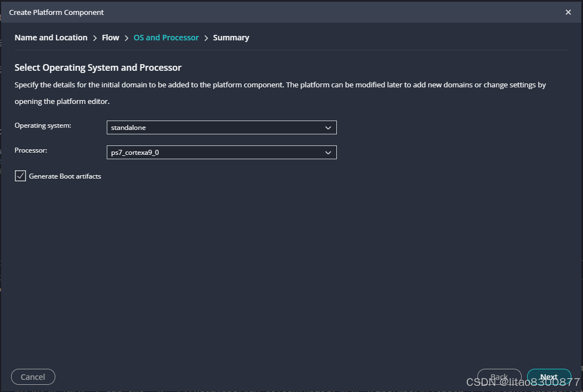Jump to the Summary step
The image size is (583, 392).
231,38
